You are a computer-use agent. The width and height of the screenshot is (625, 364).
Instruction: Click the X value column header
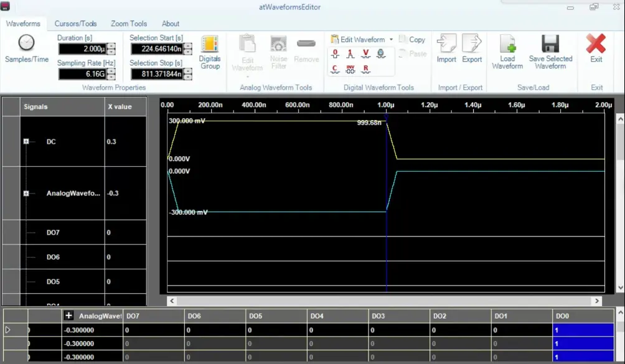point(126,107)
